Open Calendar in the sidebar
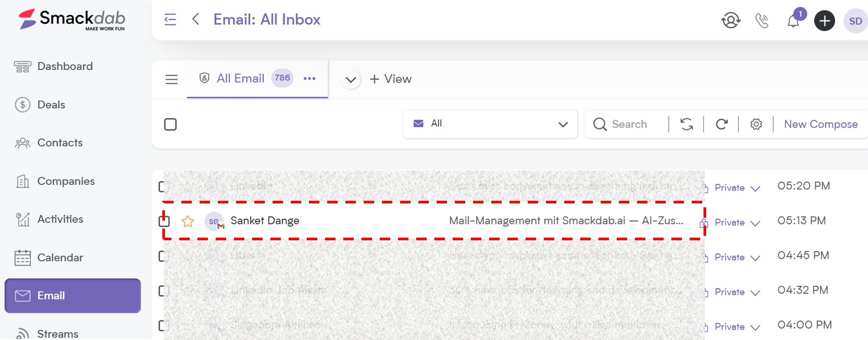The image size is (868, 340). click(x=49, y=258)
